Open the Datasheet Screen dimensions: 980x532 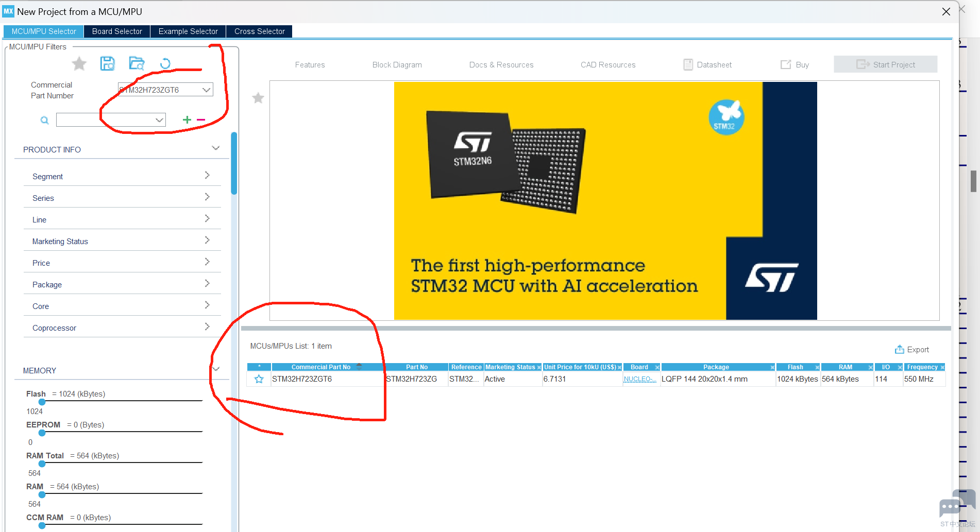point(707,65)
